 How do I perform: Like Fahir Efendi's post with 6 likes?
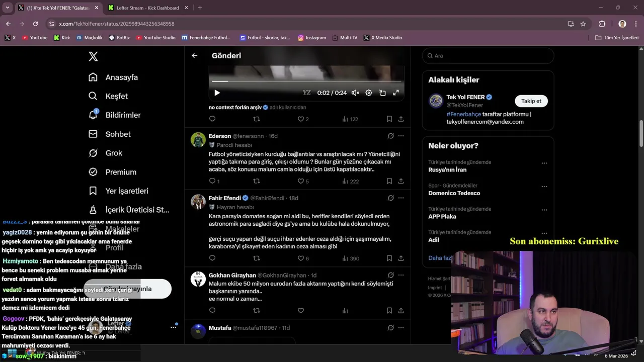coord(303,258)
